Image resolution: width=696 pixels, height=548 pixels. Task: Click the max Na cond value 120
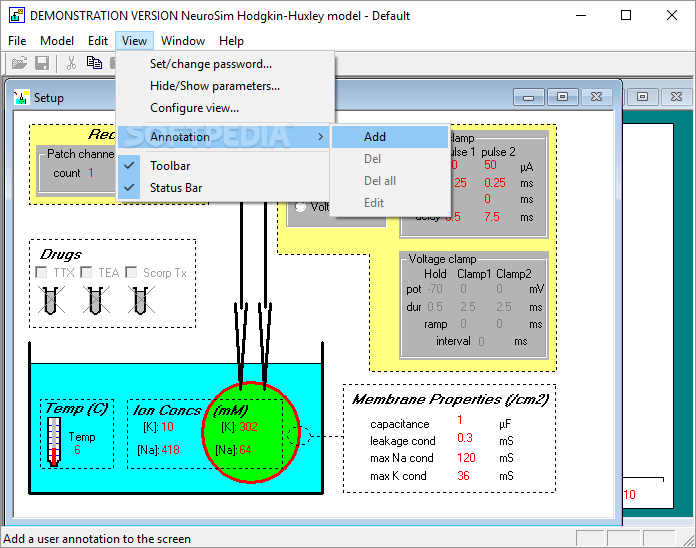pos(466,458)
